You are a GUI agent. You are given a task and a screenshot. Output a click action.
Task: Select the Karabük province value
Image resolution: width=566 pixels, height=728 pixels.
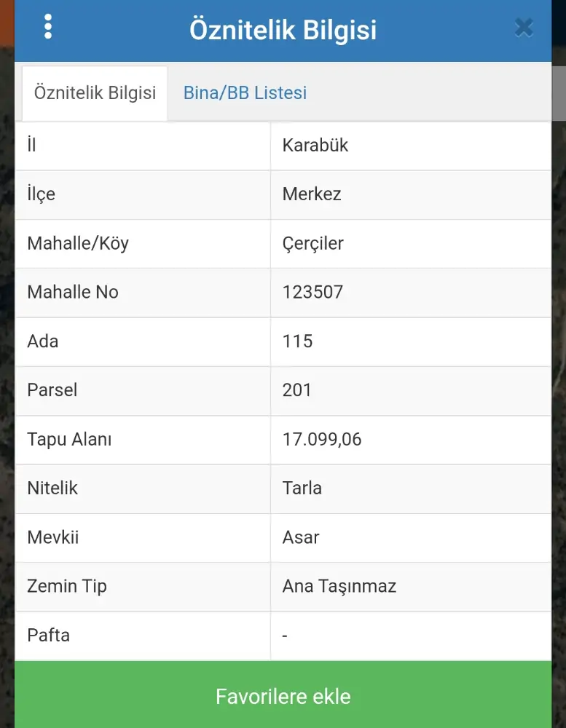click(x=315, y=146)
